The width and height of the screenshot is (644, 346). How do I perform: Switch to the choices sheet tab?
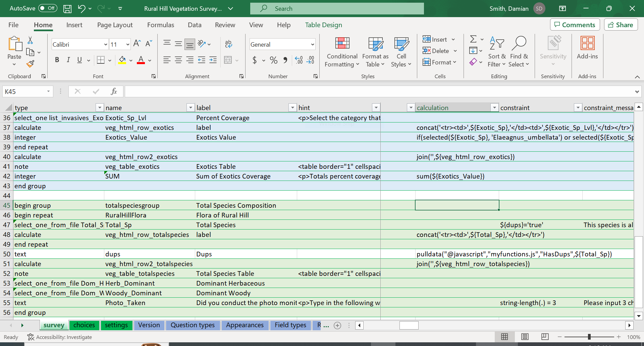(84, 325)
